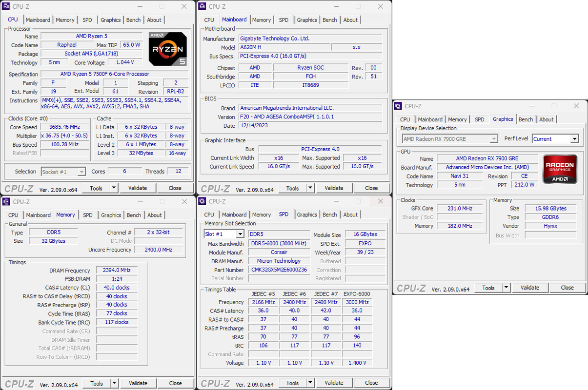Screen dimensions: 588x390
Task: Click Level 3 cache value 32 MBytes
Action: tap(142, 153)
